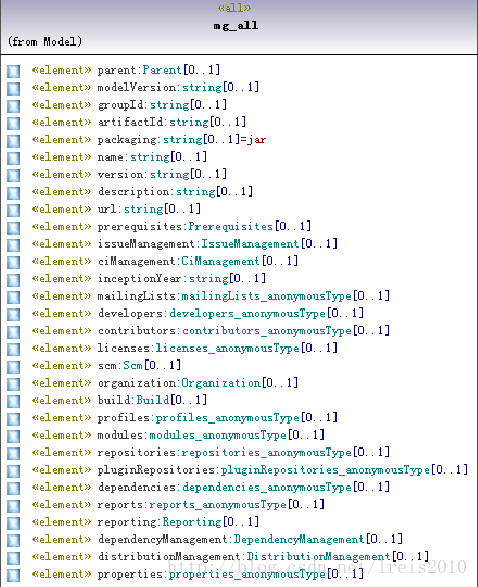Click the modules_anonymousType type name
Screen dimensions: 478x587
pos(218,436)
